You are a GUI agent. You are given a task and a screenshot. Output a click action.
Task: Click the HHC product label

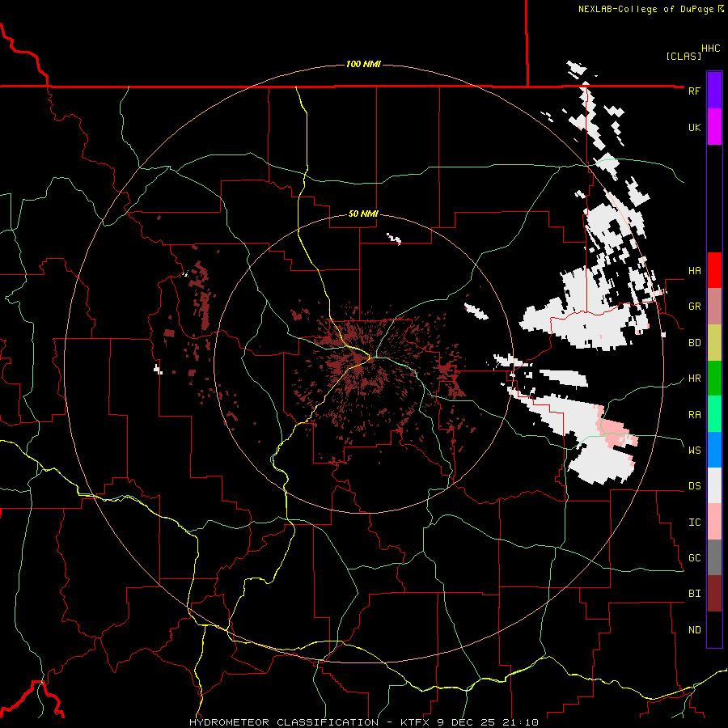coord(710,49)
